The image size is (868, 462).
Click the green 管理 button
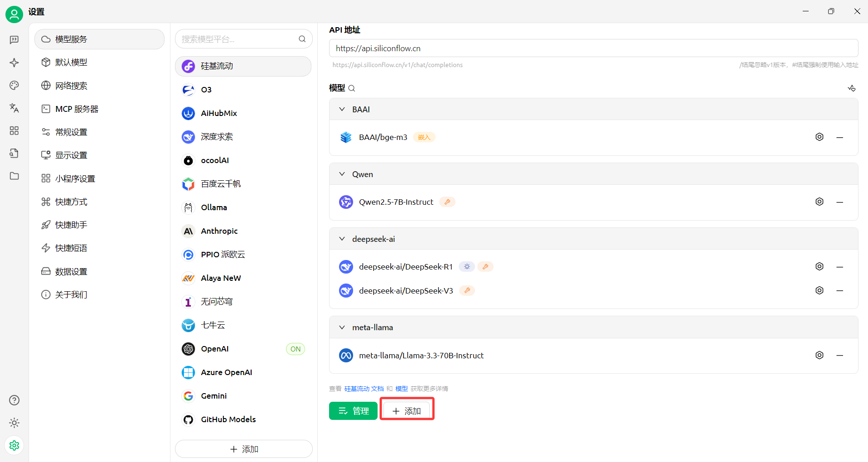tap(353, 411)
